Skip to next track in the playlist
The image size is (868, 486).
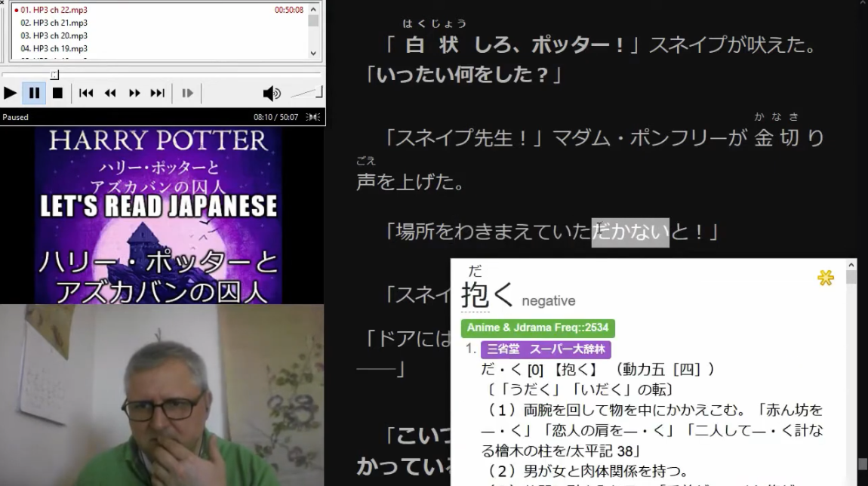[x=158, y=93]
